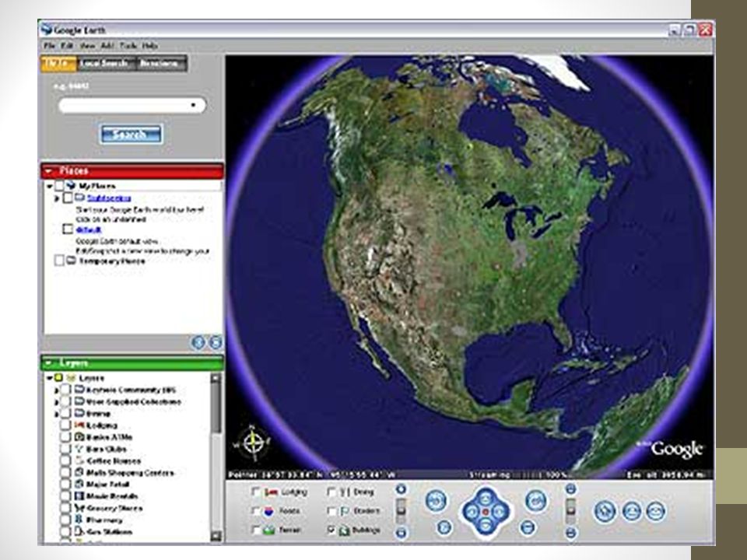Click the Layers list scrollbar down arrow

(216, 536)
